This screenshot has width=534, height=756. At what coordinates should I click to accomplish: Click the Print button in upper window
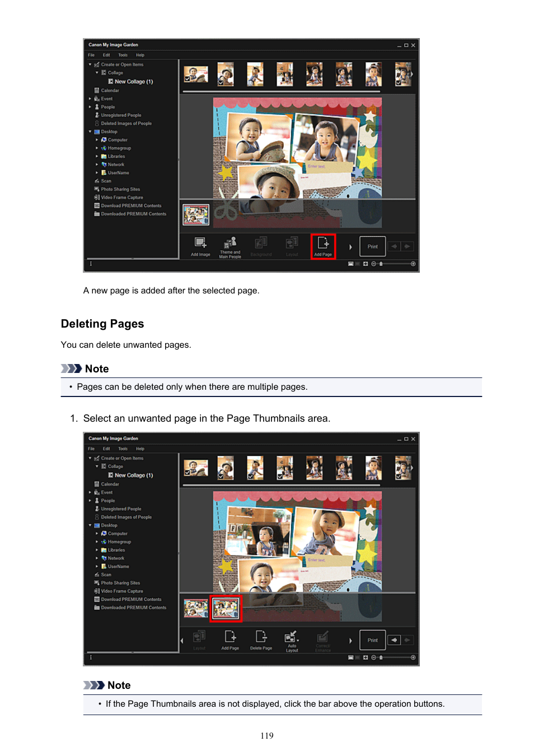[x=372, y=246]
